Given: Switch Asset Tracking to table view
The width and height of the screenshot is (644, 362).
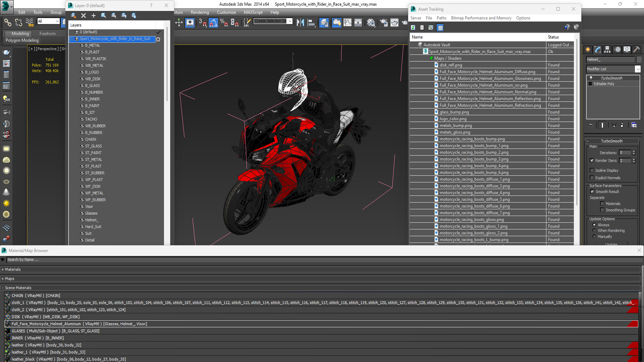Looking at the screenshot, I should coord(440,27).
